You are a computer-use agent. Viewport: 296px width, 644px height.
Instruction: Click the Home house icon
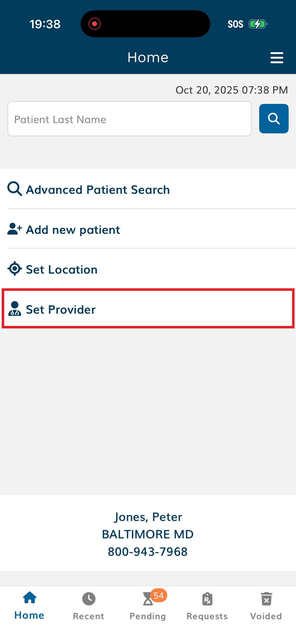(x=30, y=598)
